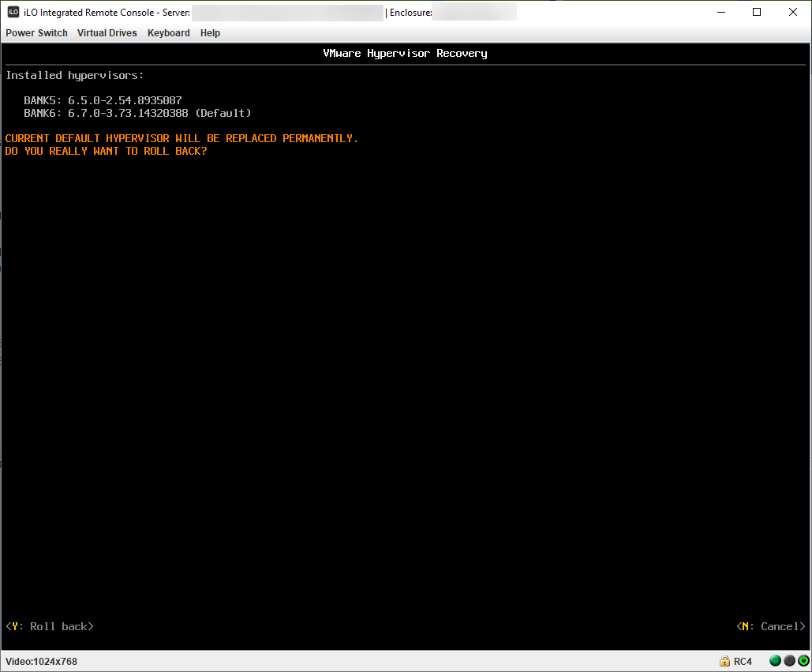Click the BANK6 6.7.0 default hypervisor entry
812x672 pixels.
(137, 113)
